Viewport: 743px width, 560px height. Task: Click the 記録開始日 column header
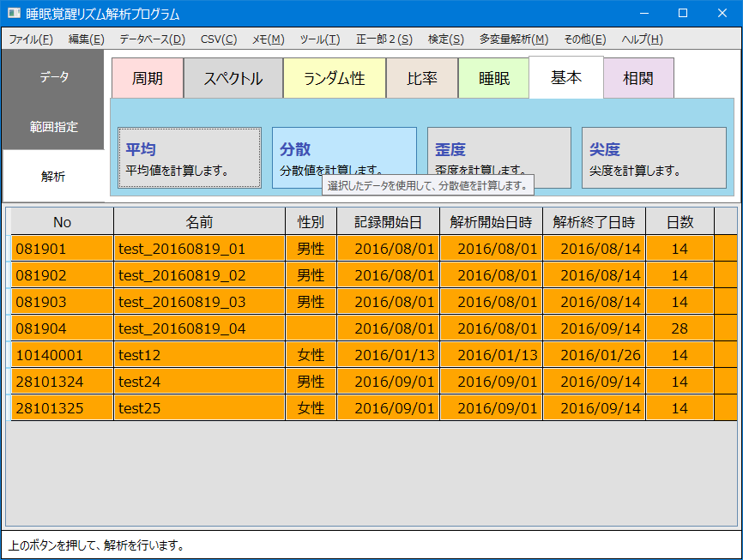tap(388, 222)
